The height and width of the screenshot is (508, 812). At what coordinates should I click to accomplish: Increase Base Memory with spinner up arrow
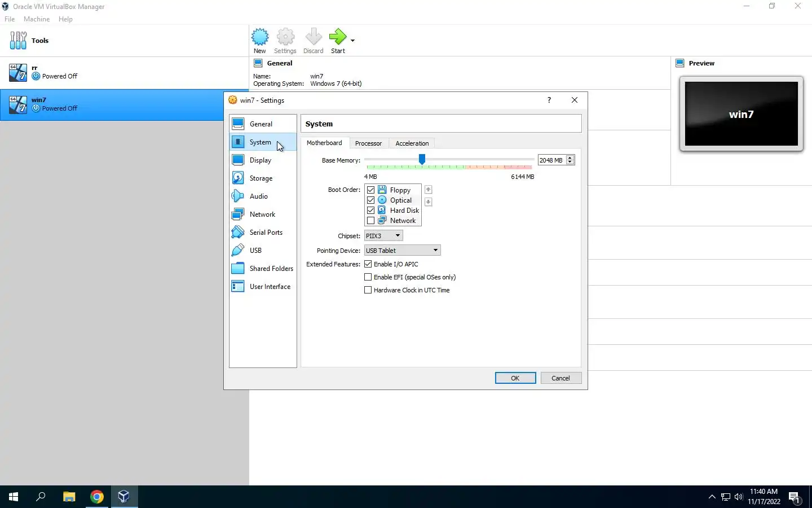tap(570, 158)
